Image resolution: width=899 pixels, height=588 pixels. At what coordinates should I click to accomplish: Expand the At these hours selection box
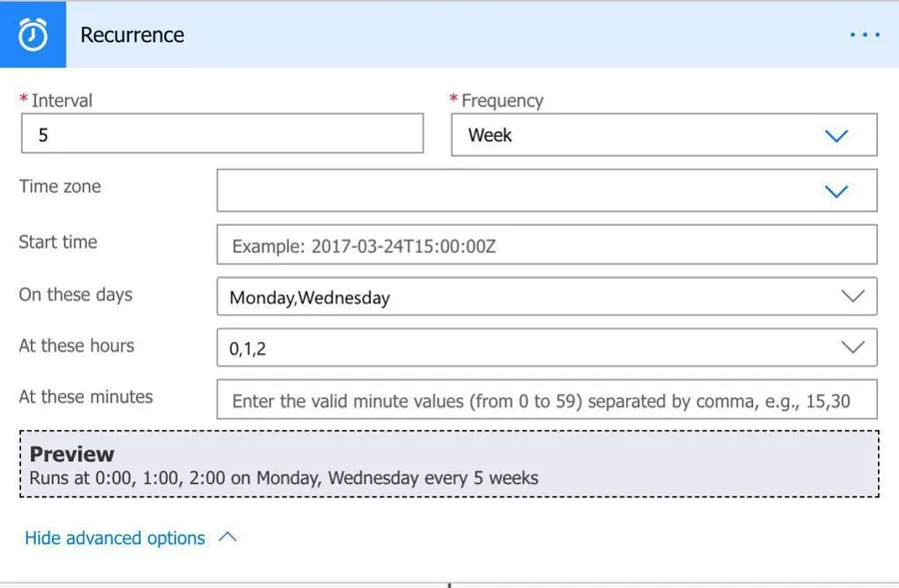pyautogui.click(x=529, y=347)
